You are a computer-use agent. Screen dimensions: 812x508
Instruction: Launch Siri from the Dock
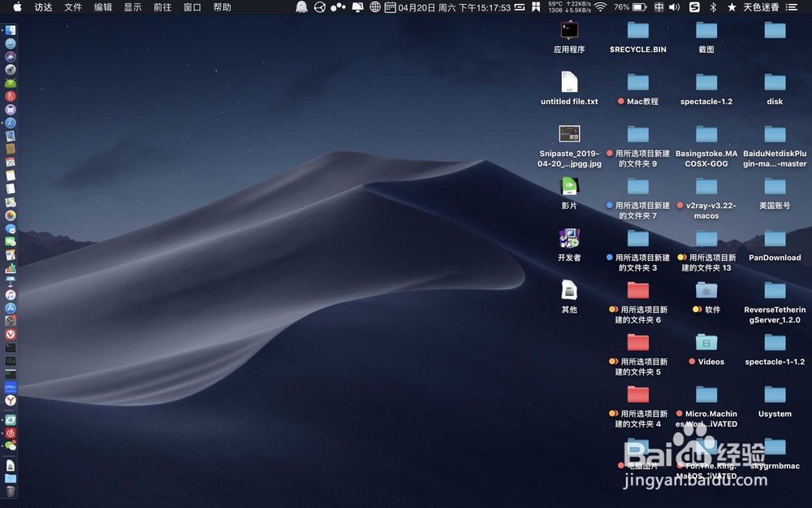tap(11, 57)
